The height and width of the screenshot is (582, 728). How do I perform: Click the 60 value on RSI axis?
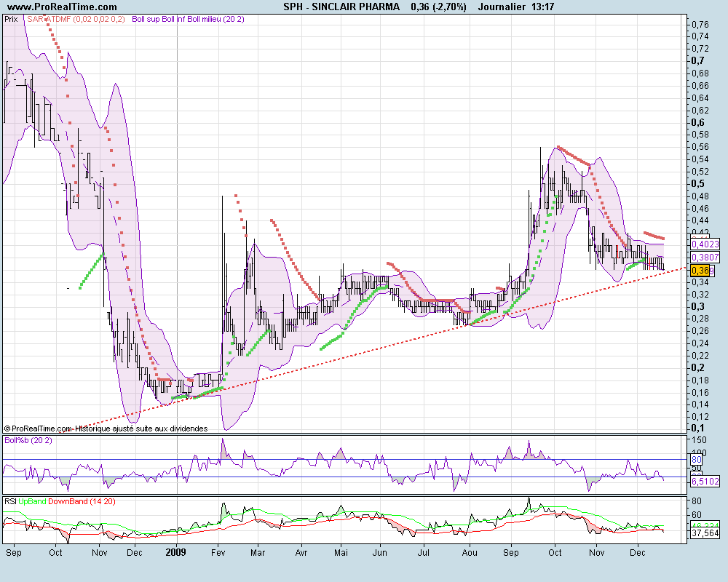coord(697,514)
